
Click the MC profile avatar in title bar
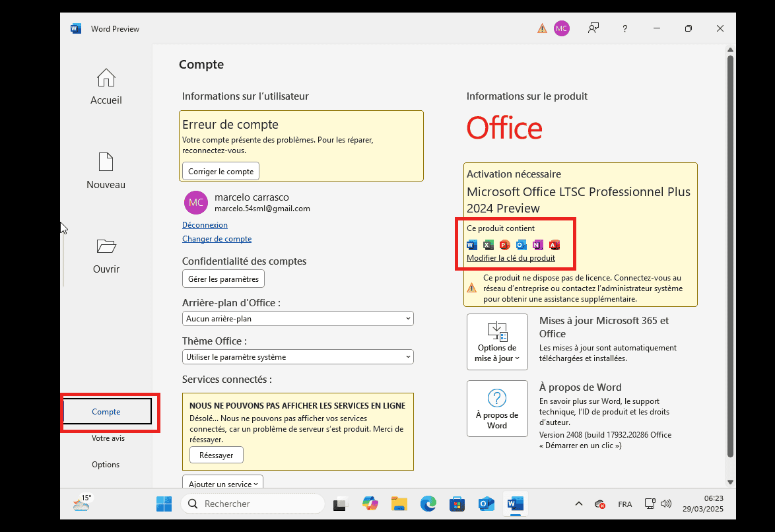tap(562, 28)
